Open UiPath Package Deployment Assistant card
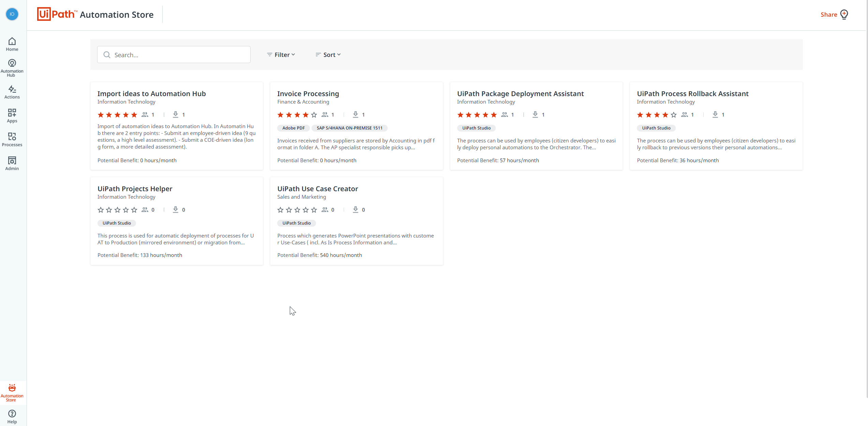 (x=520, y=93)
